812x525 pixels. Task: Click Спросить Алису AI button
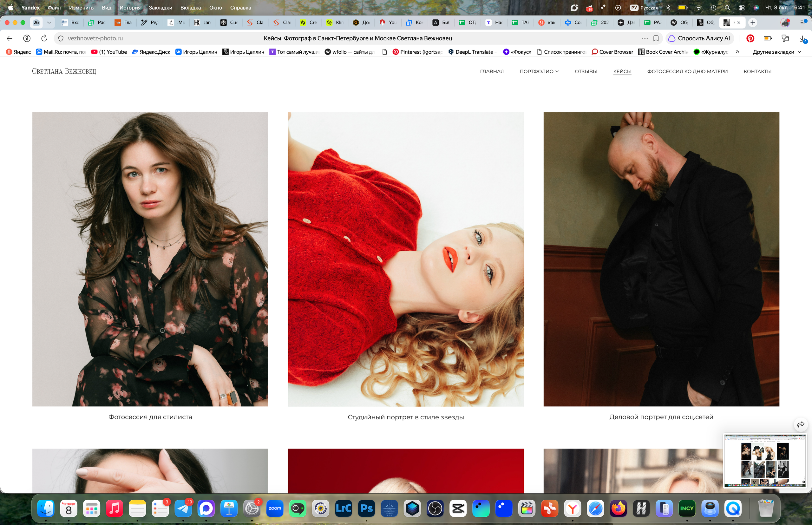(x=699, y=38)
